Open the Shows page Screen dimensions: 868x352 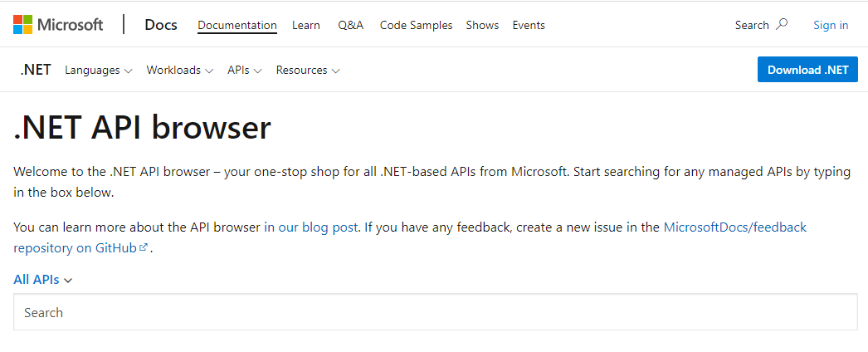pos(482,26)
